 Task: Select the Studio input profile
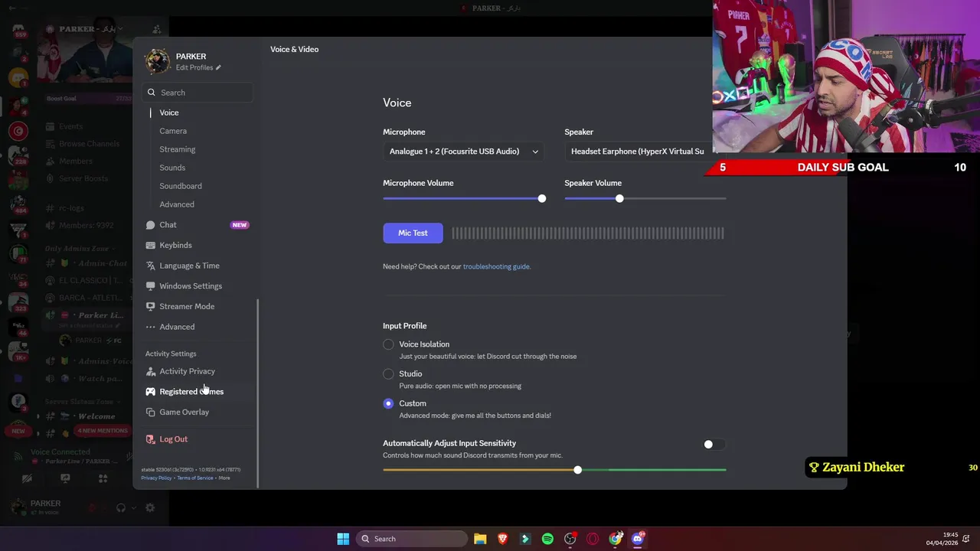(x=388, y=374)
